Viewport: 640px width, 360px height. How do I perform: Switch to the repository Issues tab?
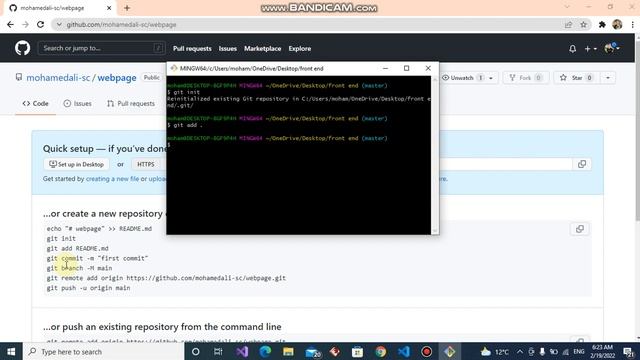click(78, 104)
